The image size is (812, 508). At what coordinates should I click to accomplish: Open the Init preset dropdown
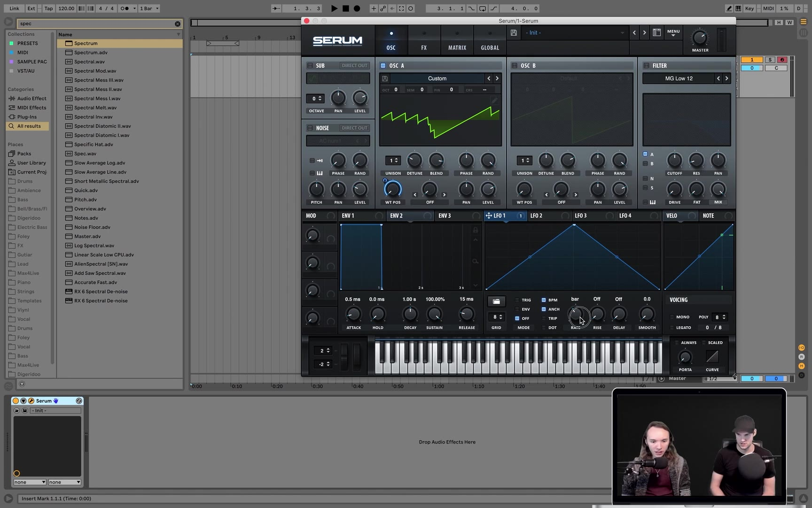click(575, 32)
